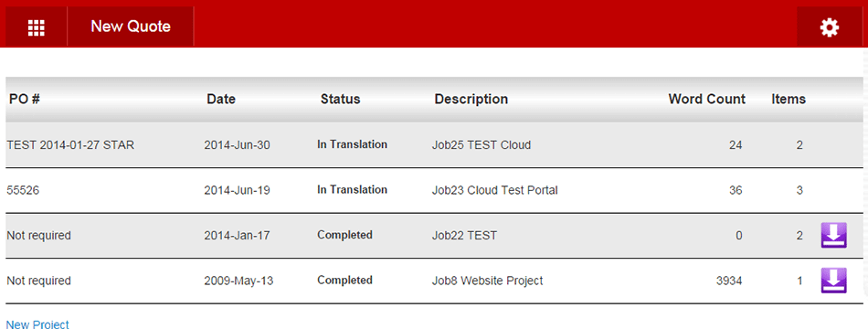Sort by the PO # column header

pos(25,99)
